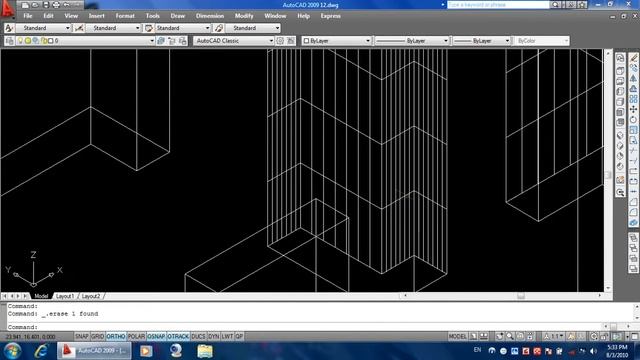Image resolution: width=640 pixels, height=360 pixels.
Task: Open the Dimension Style manager icon
Action: [x=79, y=28]
